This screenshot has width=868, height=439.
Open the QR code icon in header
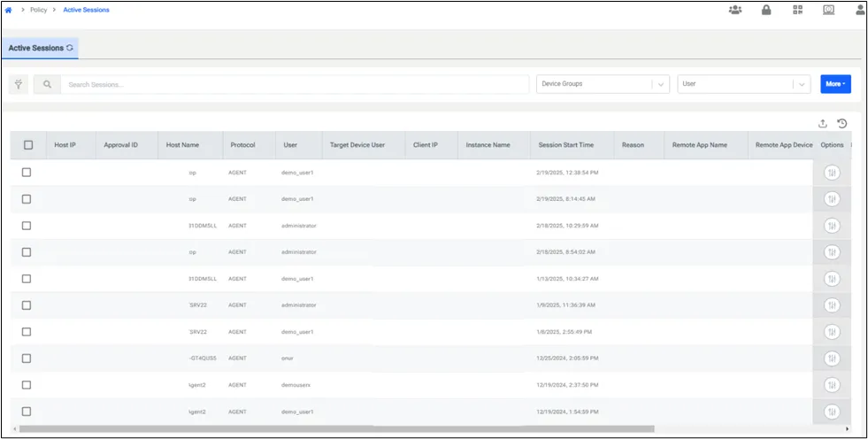[x=798, y=10]
